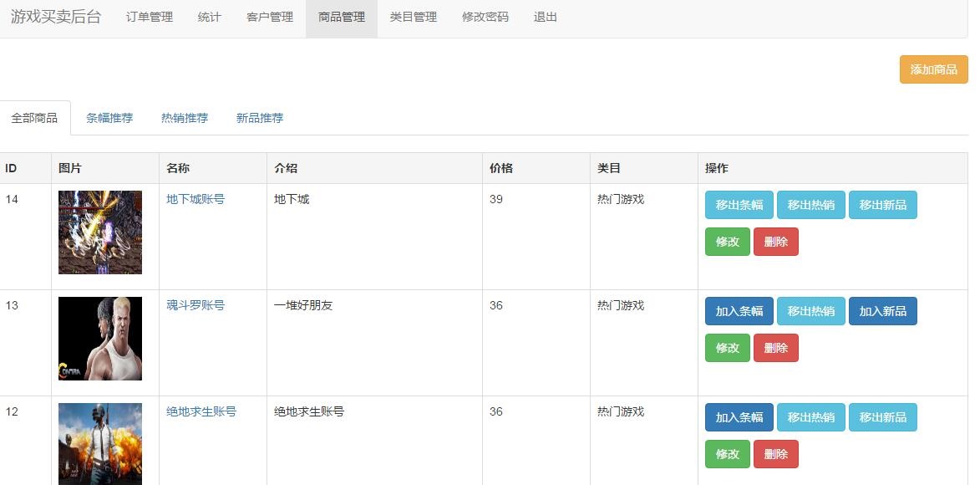Open the 魂斗罗账号 product link
980x485 pixels.
pos(195,305)
